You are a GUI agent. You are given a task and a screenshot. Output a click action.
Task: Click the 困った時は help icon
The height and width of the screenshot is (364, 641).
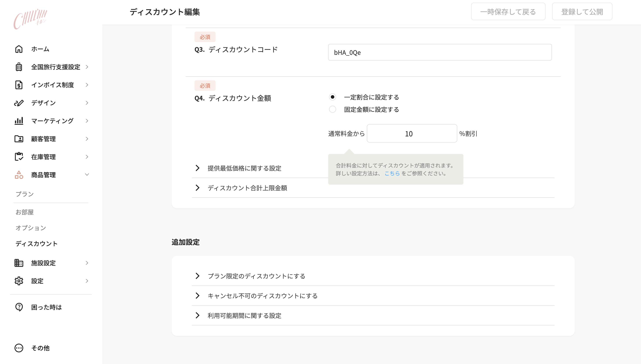point(19,307)
